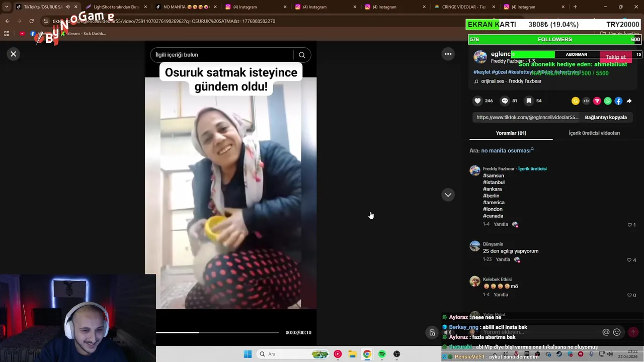The height and width of the screenshot is (362, 644).
Task: Search 'no manita osurması' suggestion link
Action: [x=507, y=150]
